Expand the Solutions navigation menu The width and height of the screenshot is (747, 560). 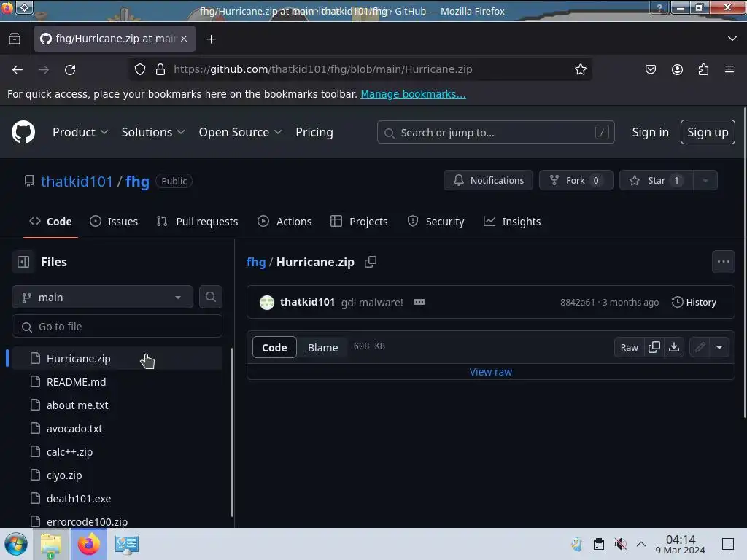click(153, 132)
